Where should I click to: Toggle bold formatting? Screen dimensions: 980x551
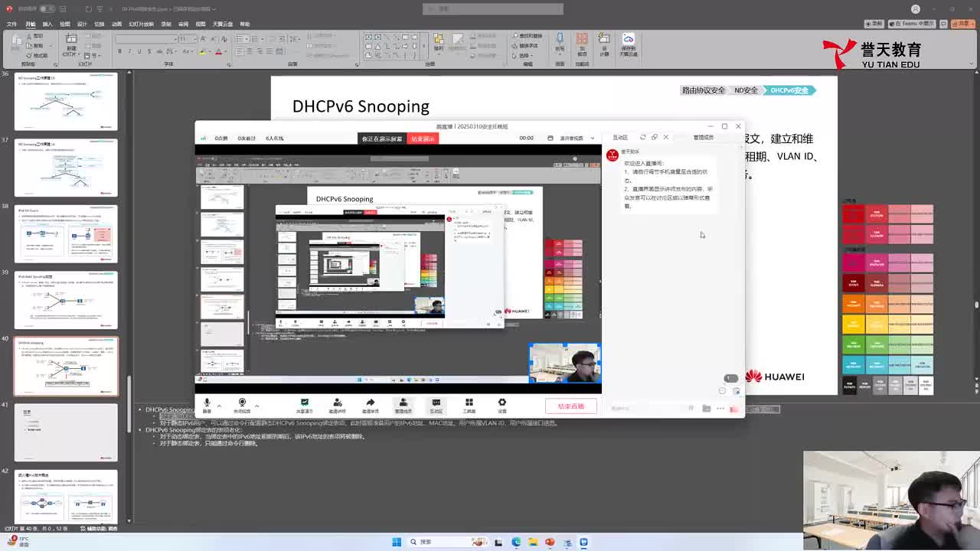pyautogui.click(x=119, y=51)
